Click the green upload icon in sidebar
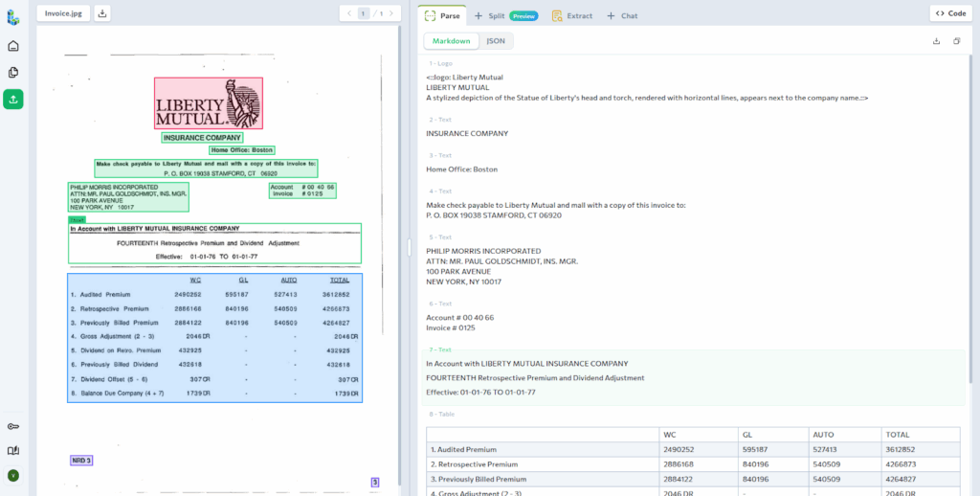This screenshot has width=980, height=496. point(13,99)
